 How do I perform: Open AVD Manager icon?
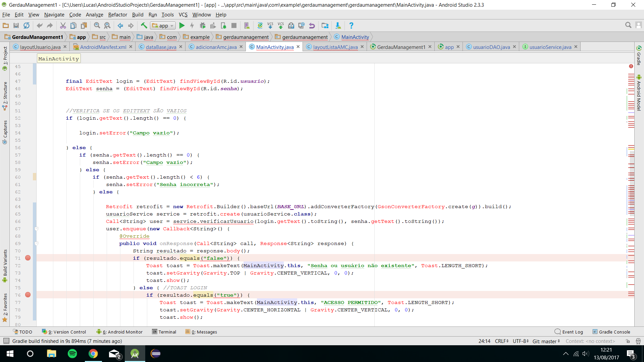[x=247, y=25]
